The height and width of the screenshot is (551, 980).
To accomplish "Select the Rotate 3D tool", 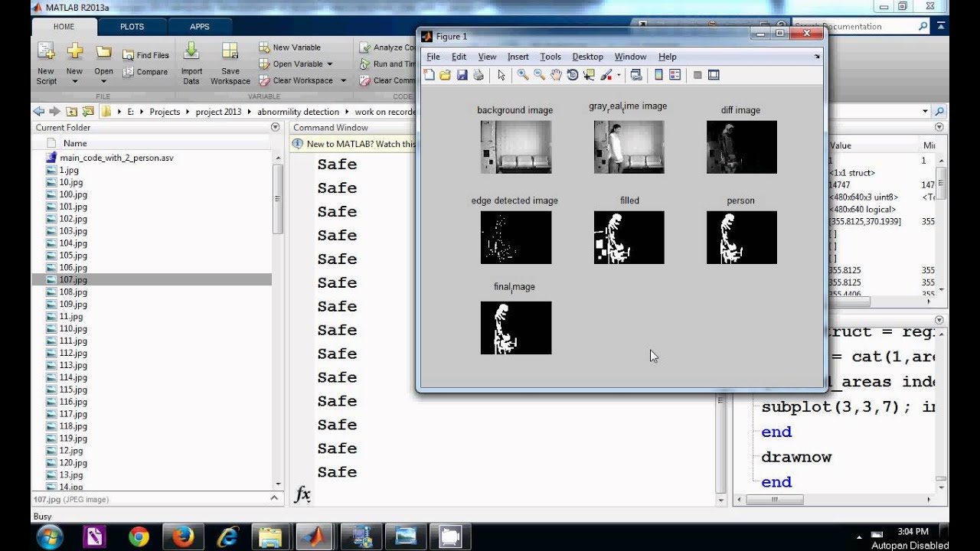I will 572,75.
